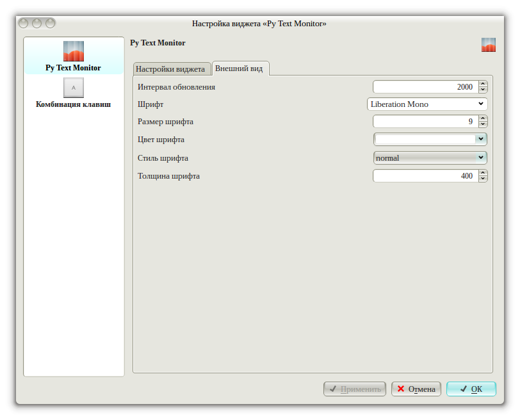Select Py Text Monitor icon in sidebar
Viewport: 520px width, 420px height.
click(73, 51)
